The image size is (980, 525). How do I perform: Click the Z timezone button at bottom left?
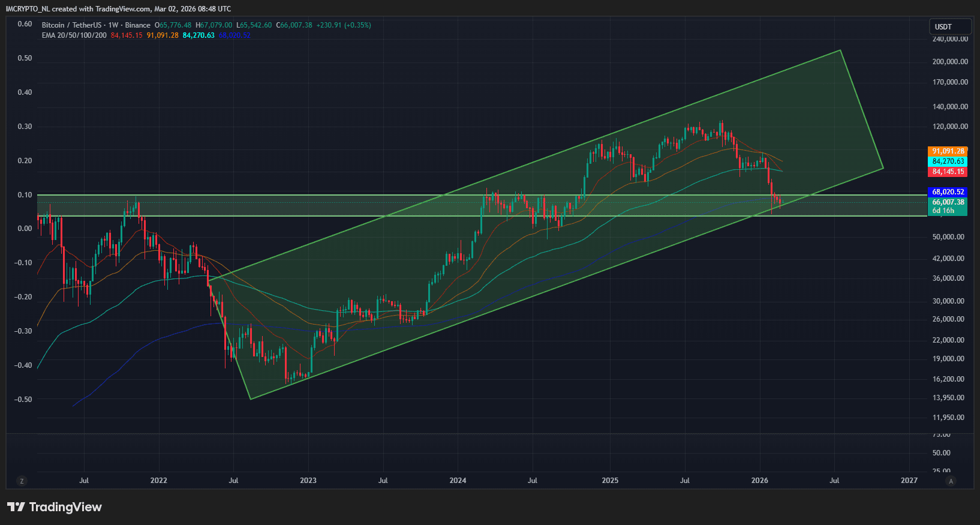tap(22, 481)
